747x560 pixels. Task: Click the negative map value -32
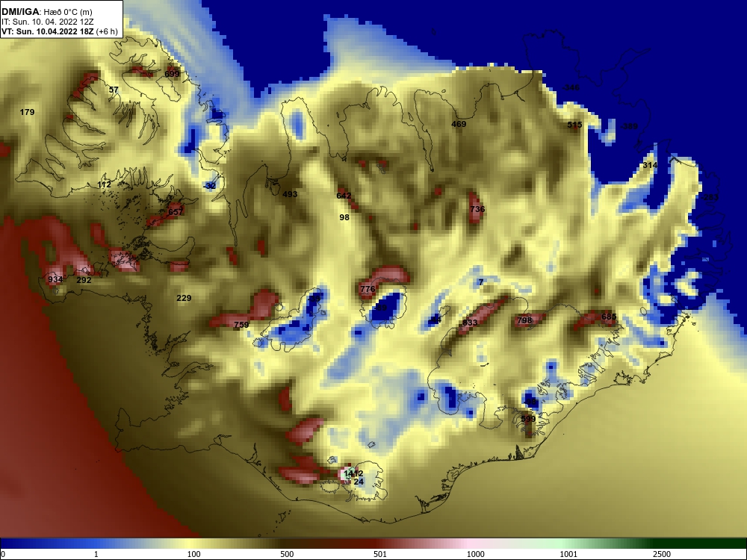209,186
